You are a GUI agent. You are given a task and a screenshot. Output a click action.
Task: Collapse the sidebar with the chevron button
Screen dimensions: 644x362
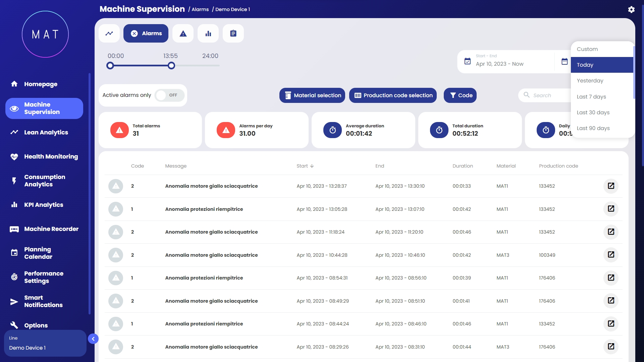[93, 339]
